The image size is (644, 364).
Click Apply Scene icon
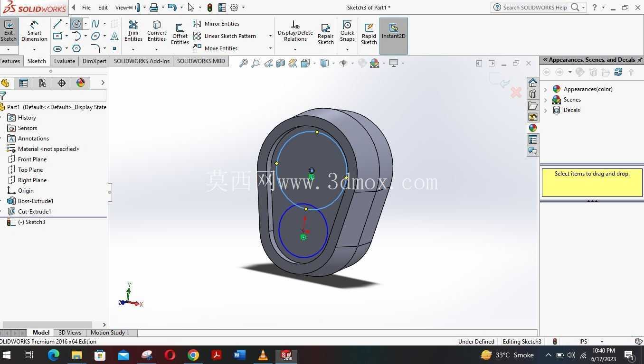(375, 63)
